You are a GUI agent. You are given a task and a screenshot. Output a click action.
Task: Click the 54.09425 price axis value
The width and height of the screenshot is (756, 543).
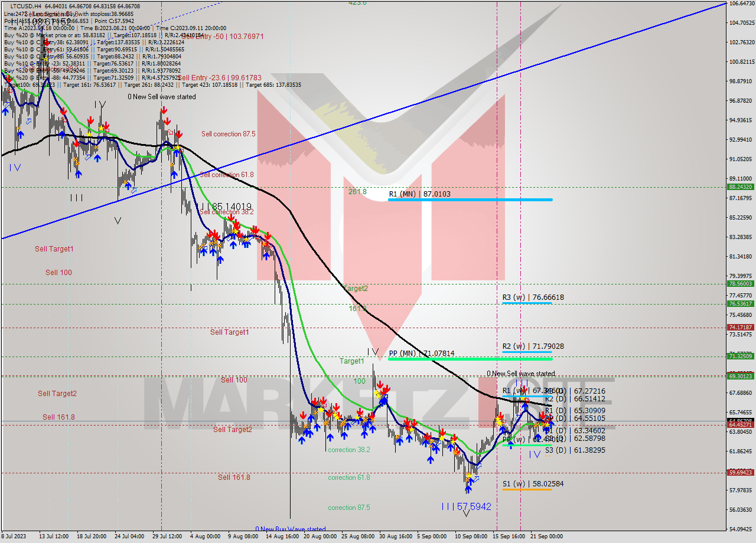click(742, 529)
